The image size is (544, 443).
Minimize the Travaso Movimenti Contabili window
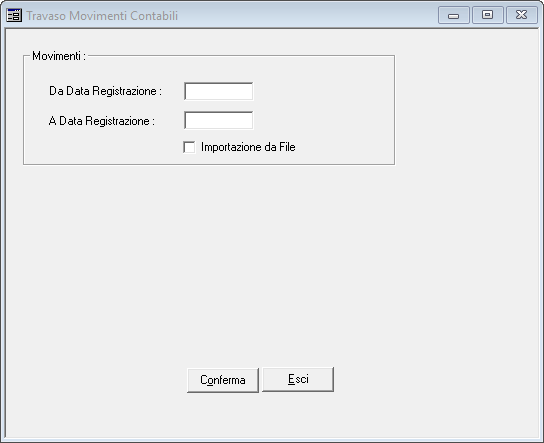[453, 15]
